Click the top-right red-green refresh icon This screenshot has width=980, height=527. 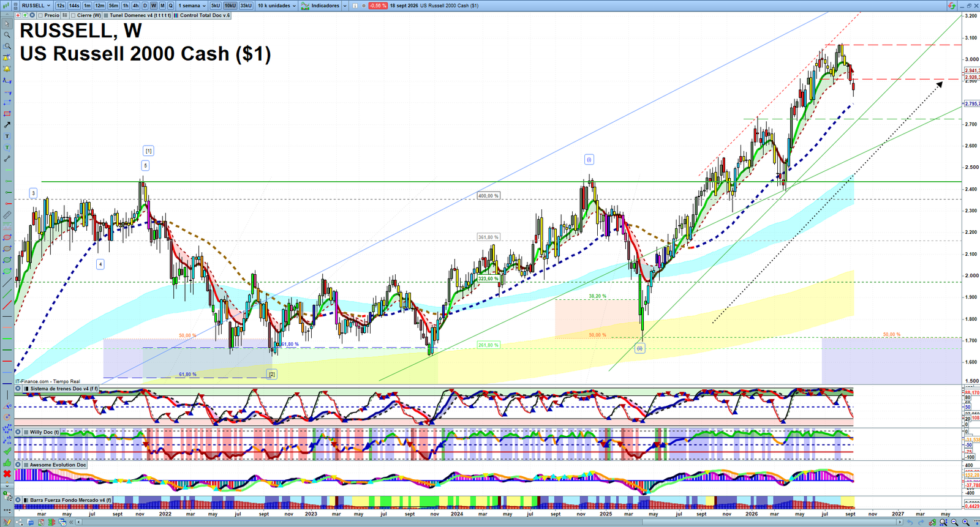coord(951,6)
